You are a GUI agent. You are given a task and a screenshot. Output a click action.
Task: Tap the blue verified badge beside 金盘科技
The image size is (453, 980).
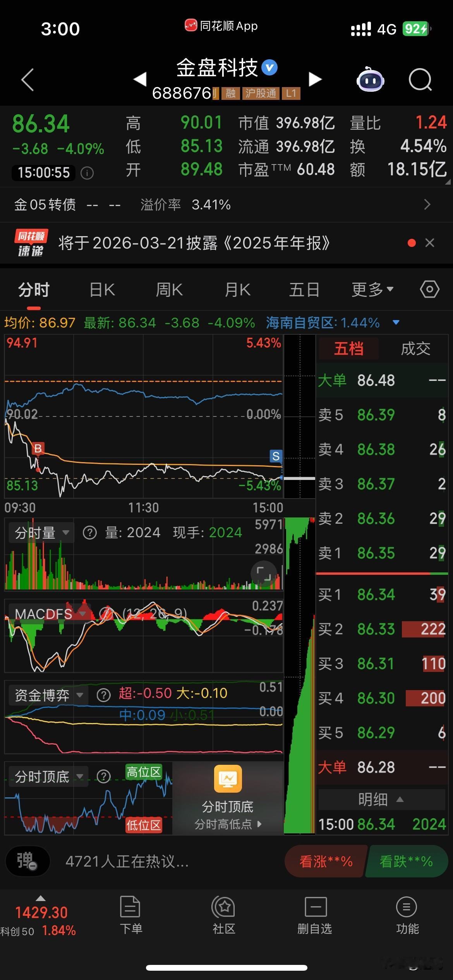[269, 68]
